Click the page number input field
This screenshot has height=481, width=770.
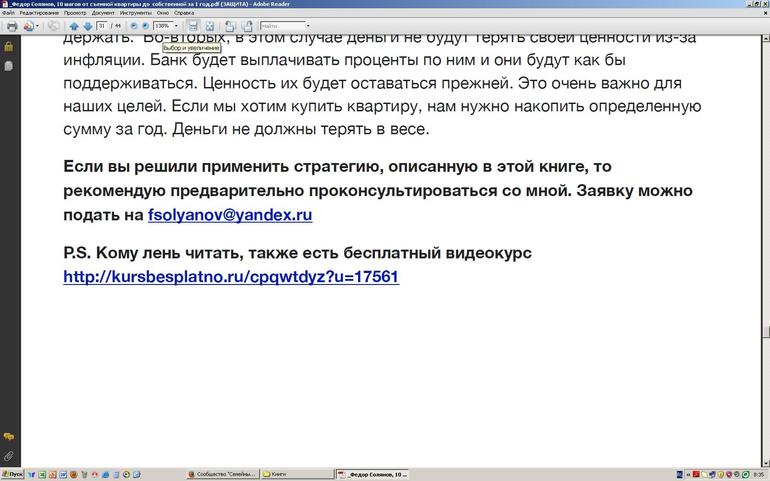pyautogui.click(x=102, y=26)
